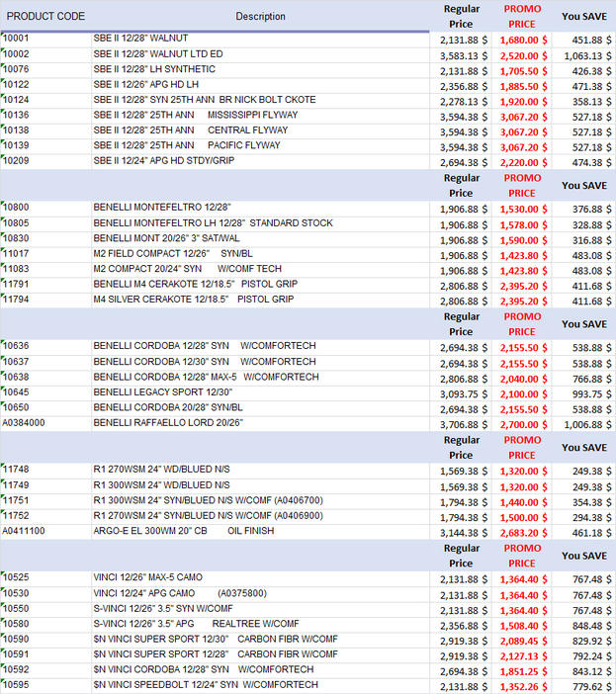Click promo price 2,683.20 $

[x=523, y=533]
